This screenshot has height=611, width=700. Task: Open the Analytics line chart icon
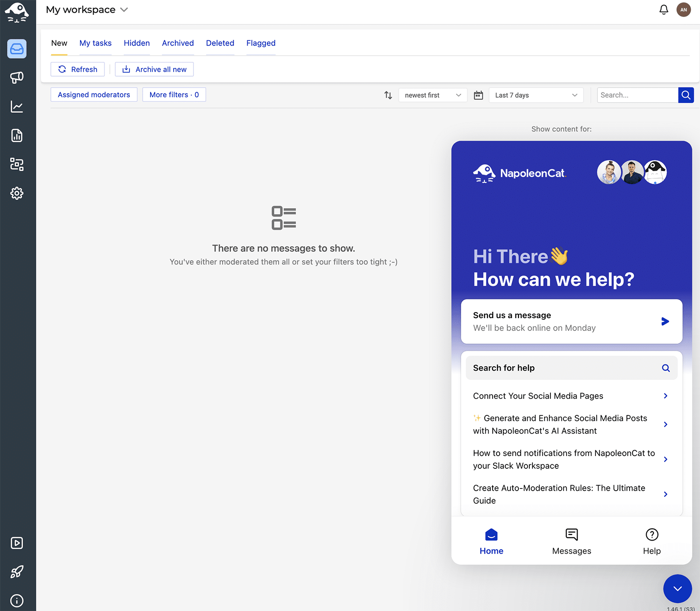17,106
